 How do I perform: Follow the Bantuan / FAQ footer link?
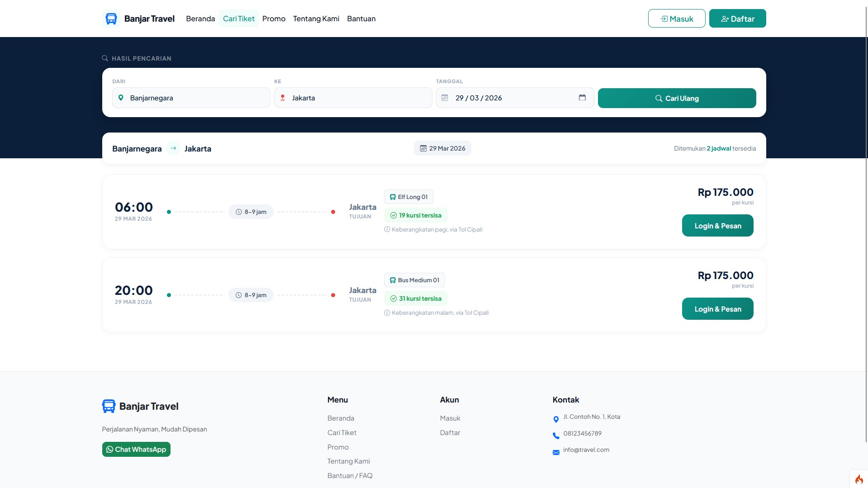coord(350,475)
